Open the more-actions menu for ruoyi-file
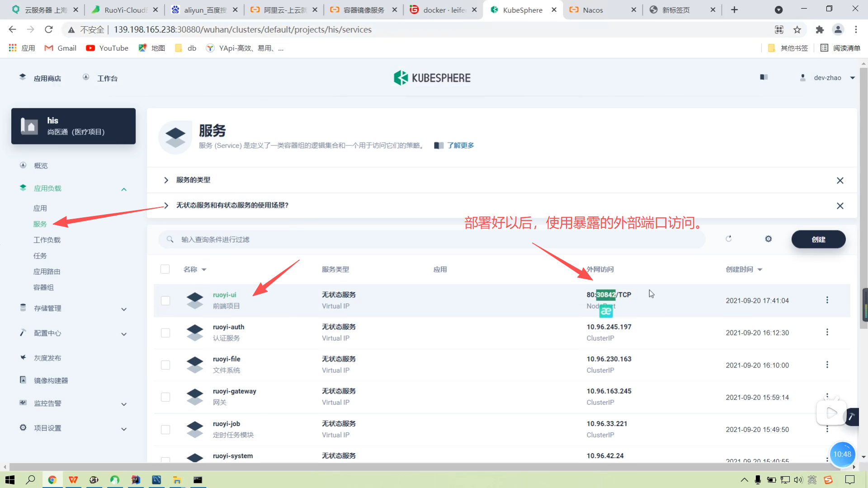 click(827, 365)
